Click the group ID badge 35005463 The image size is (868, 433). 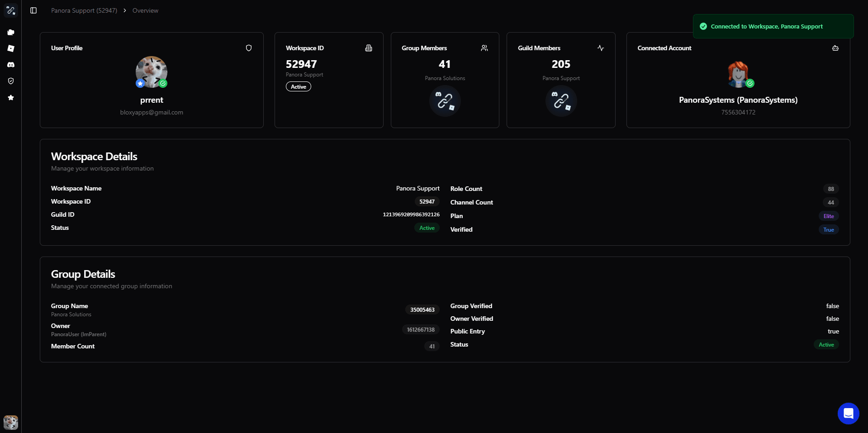(422, 309)
